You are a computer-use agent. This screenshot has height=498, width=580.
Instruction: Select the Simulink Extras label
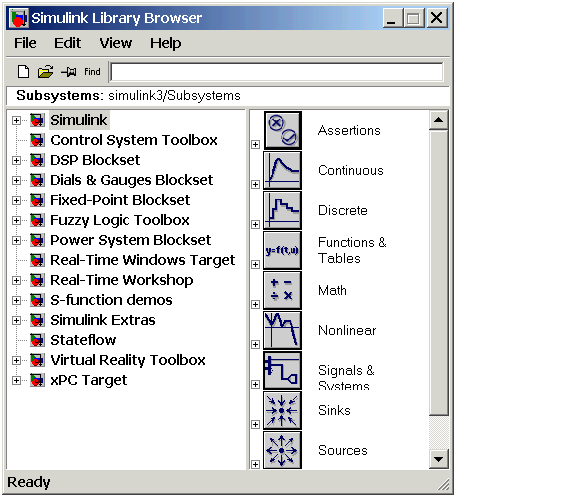tap(103, 320)
